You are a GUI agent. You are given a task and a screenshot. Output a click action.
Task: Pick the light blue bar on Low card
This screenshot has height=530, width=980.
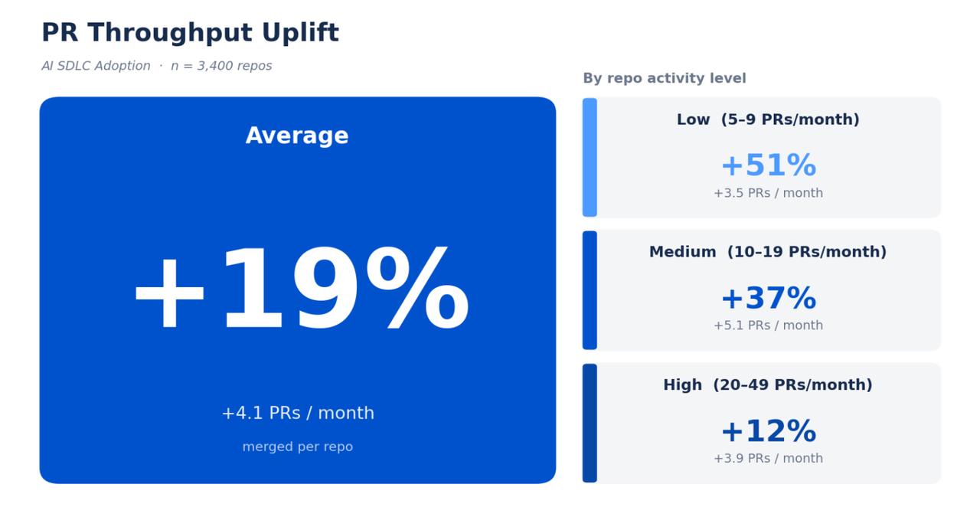(590, 157)
